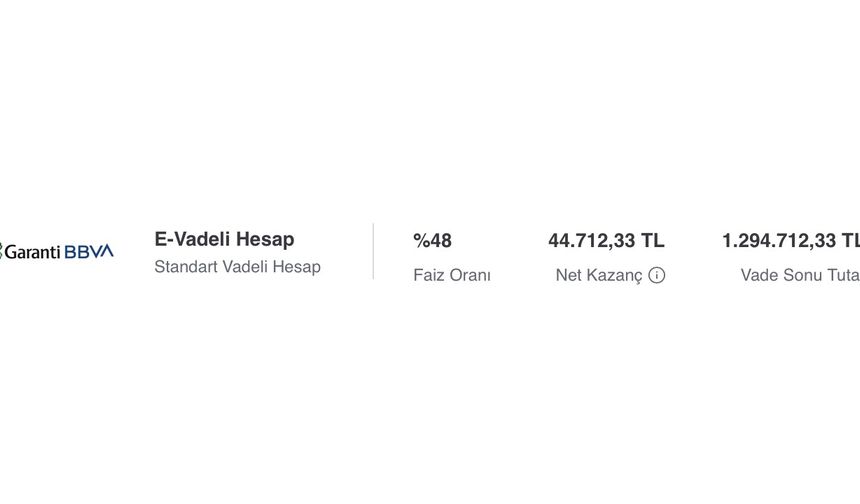Screen dimensions: 860x504
Task: Open the Net Kazanç info icon
Action: 657,275
